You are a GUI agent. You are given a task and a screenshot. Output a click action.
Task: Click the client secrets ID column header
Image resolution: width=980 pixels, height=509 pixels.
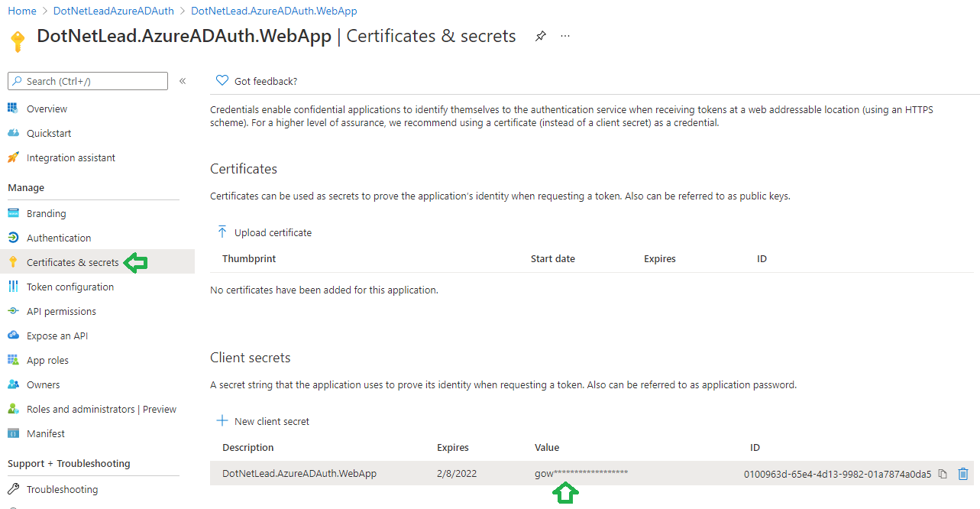[755, 448]
